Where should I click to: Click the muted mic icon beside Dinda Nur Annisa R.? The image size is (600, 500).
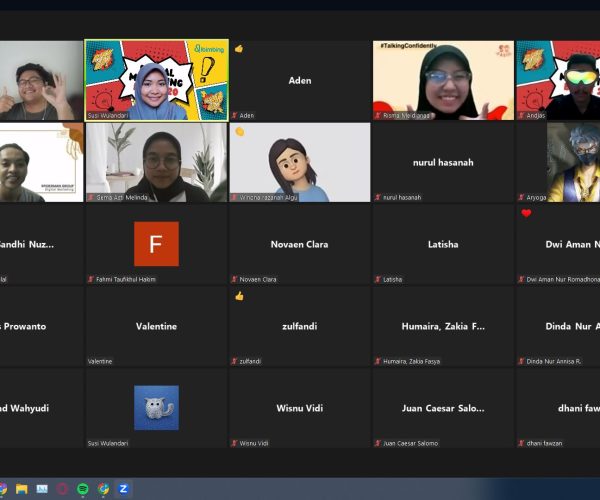click(x=522, y=361)
